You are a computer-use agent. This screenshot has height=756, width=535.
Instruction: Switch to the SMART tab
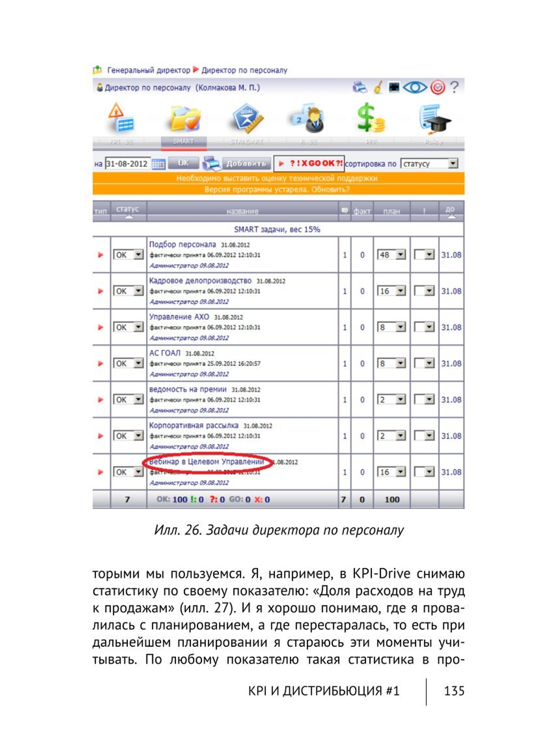pos(183,142)
